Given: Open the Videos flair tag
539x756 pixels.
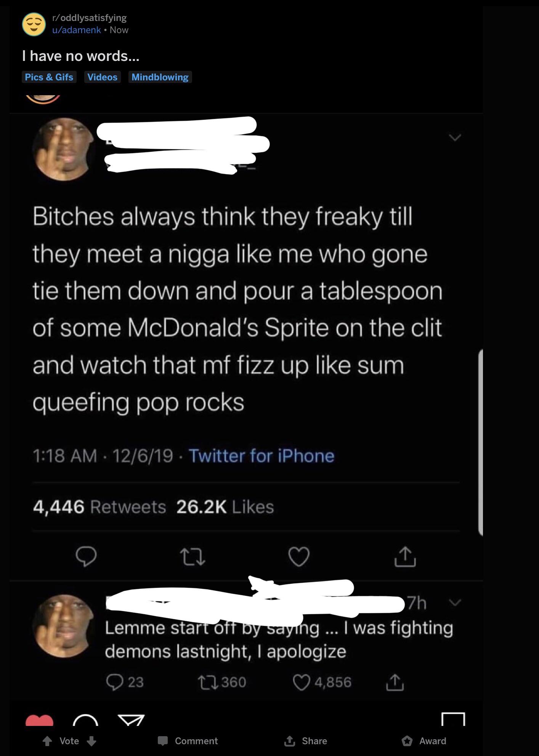Looking at the screenshot, I should coord(102,77).
